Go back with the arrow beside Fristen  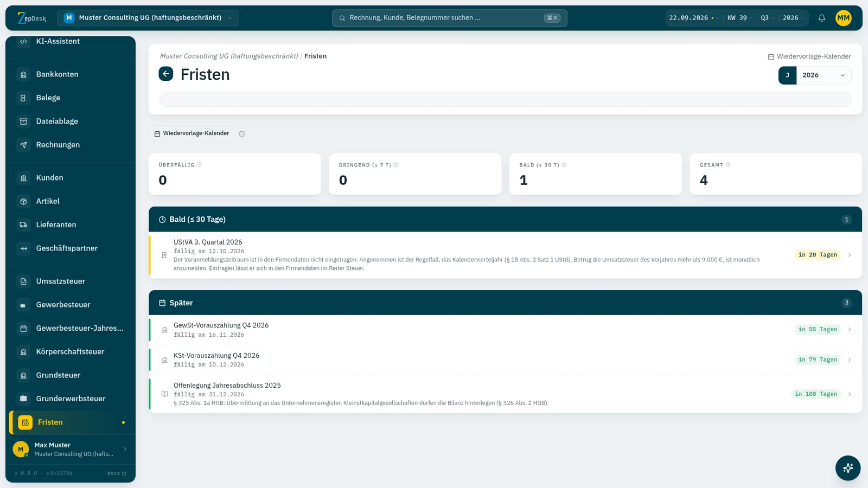pyautogui.click(x=166, y=74)
